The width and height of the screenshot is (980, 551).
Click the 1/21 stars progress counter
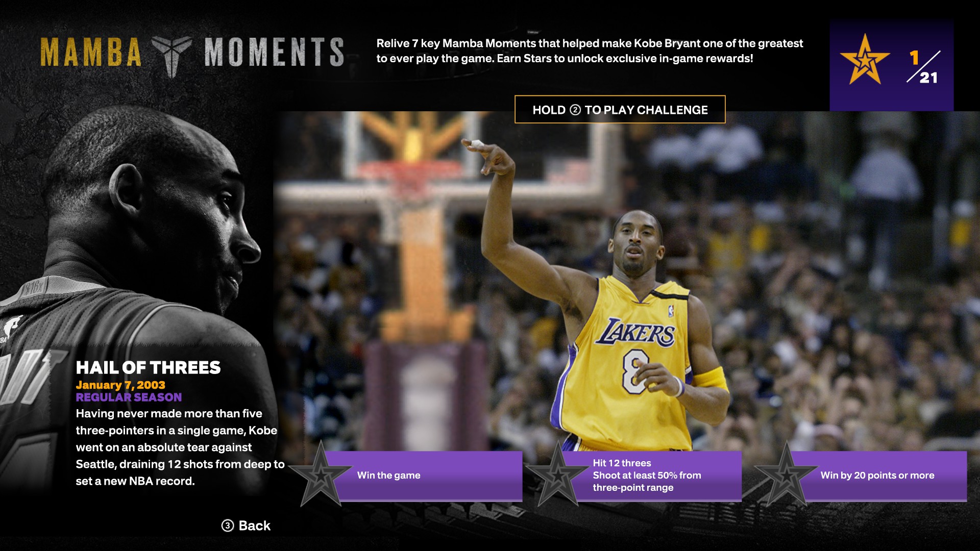[x=924, y=67]
